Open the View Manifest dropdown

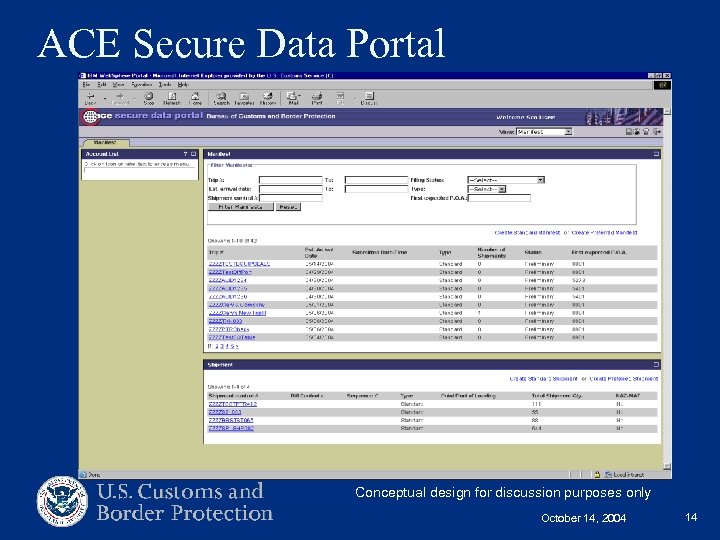click(544, 132)
